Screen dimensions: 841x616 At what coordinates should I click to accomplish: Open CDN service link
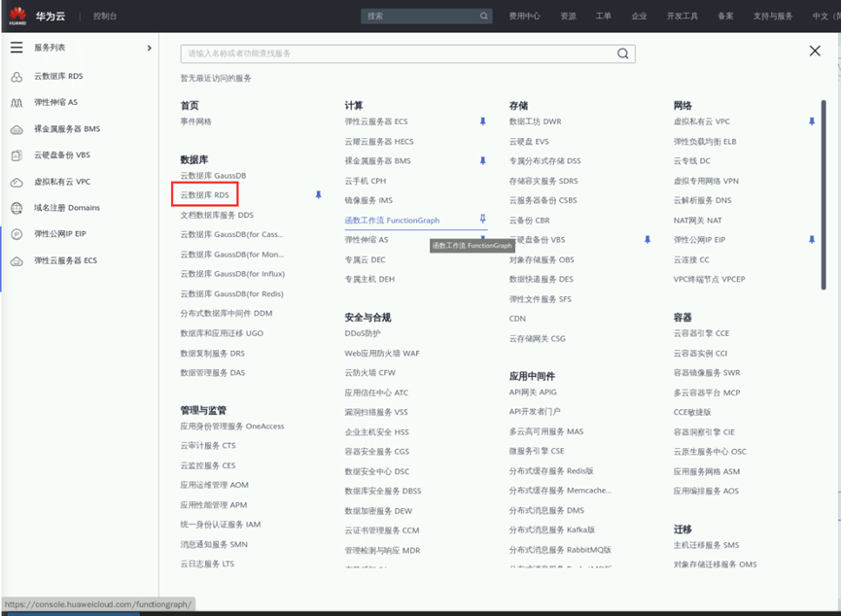tap(517, 319)
